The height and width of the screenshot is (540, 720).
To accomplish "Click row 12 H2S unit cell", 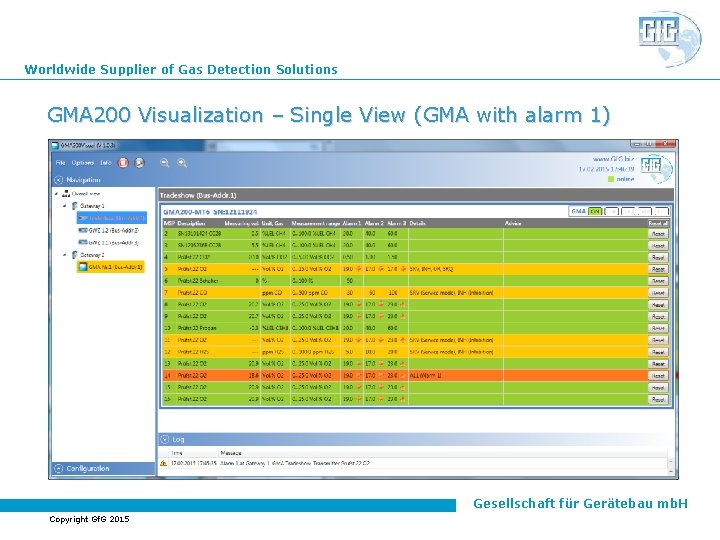I will pos(273,352).
